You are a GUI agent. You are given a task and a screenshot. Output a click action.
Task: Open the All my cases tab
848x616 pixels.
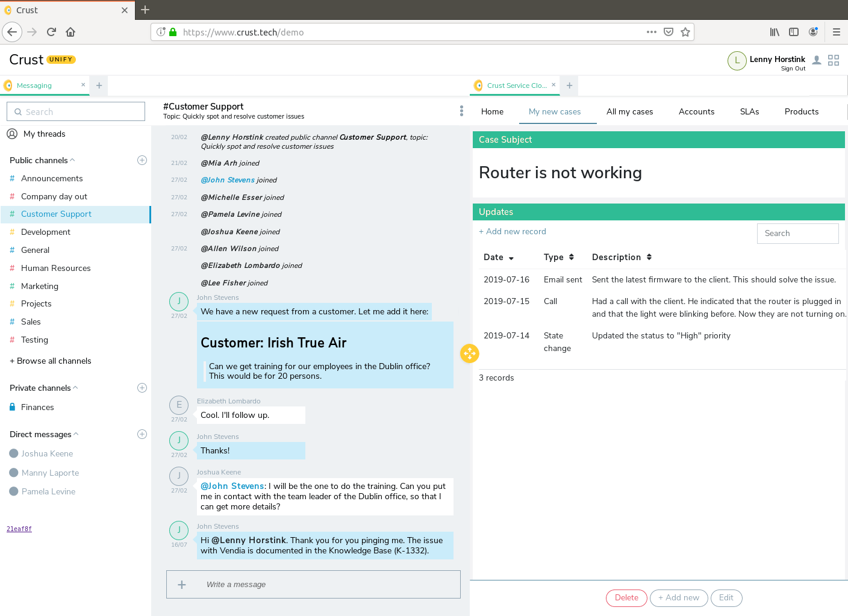pos(629,111)
